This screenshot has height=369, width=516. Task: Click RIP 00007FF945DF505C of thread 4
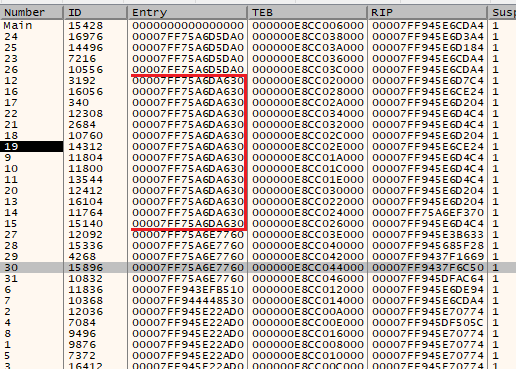coord(428,323)
